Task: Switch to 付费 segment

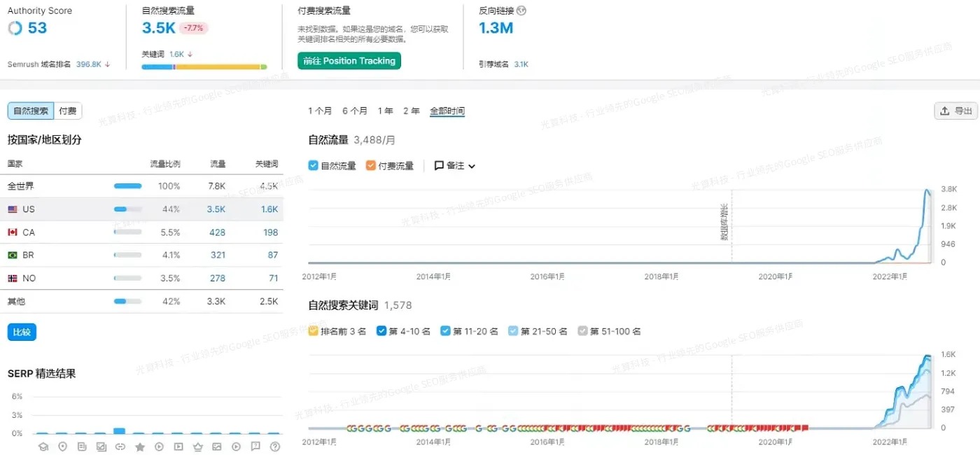Action: tap(68, 111)
